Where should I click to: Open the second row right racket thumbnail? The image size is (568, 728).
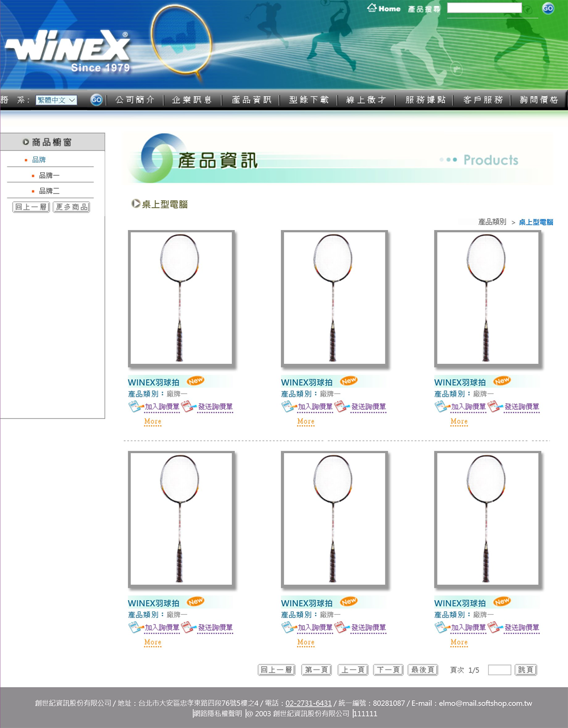tap(488, 520)
